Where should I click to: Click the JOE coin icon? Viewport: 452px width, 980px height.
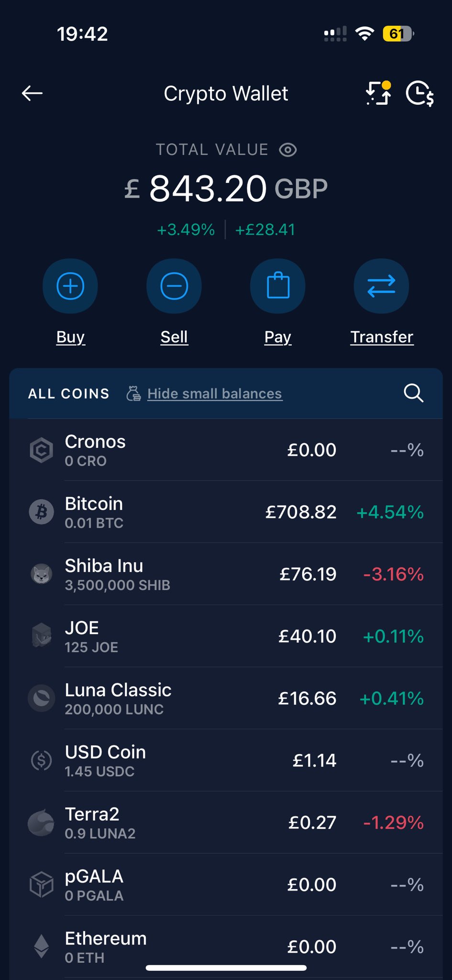[42, 636]
